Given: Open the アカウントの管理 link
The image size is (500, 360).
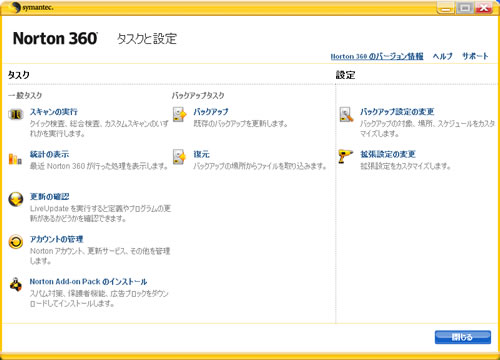Looking at the screenshot, I should [56, 239].
